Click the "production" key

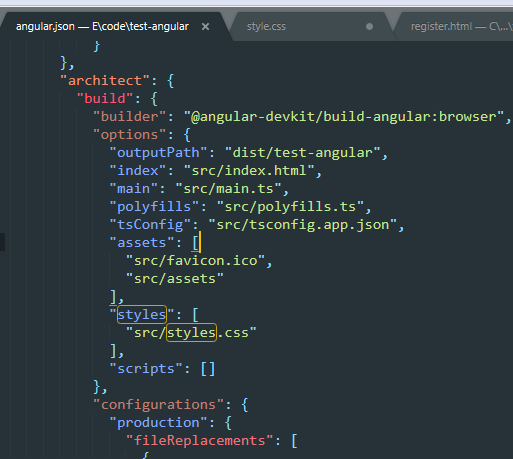point(158,423)
